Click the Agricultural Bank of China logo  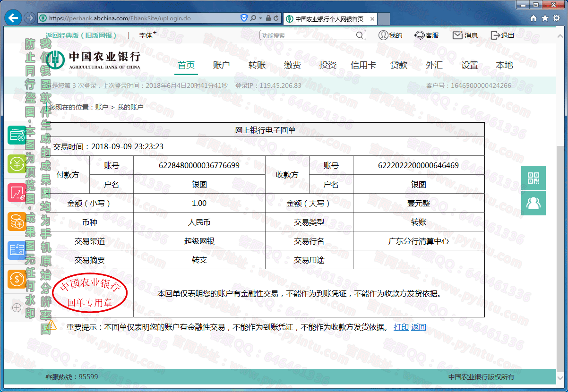[93, 60]
